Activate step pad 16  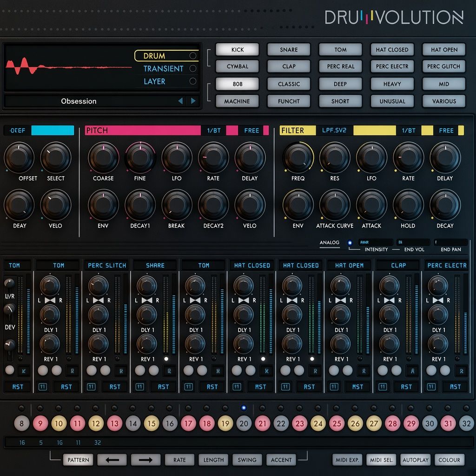click(x=170, y=423)
